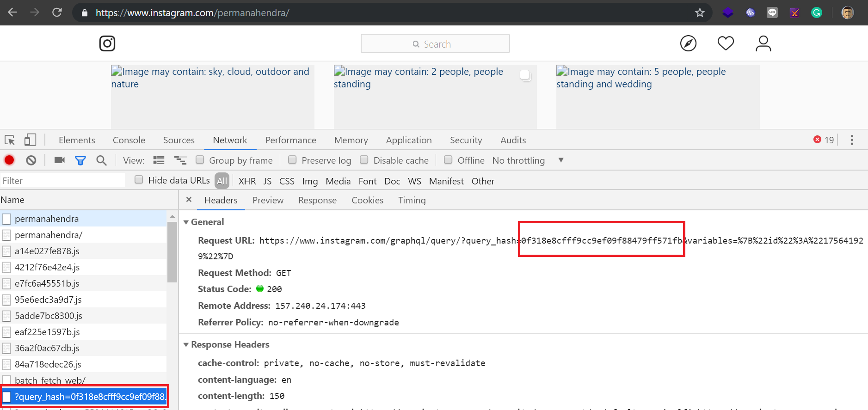Check the Hide data URLs option
This screenshot has width=868, height=410.
139,180
